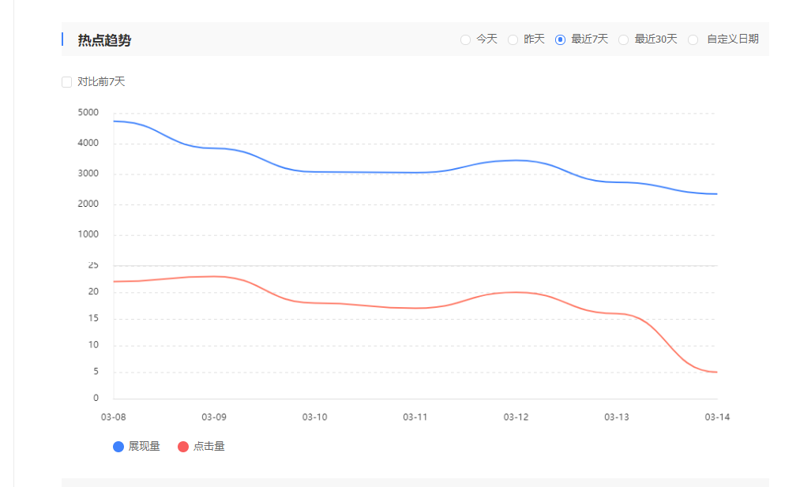Screen dimensions: 800x487
Task: Select the 03-12 date on the axis
Action: coord(516,417)
